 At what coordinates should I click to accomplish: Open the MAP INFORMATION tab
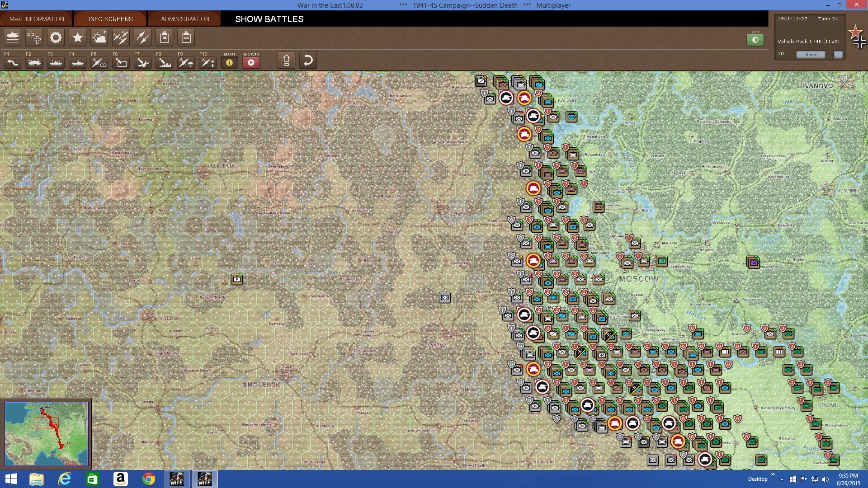(37, 19)
